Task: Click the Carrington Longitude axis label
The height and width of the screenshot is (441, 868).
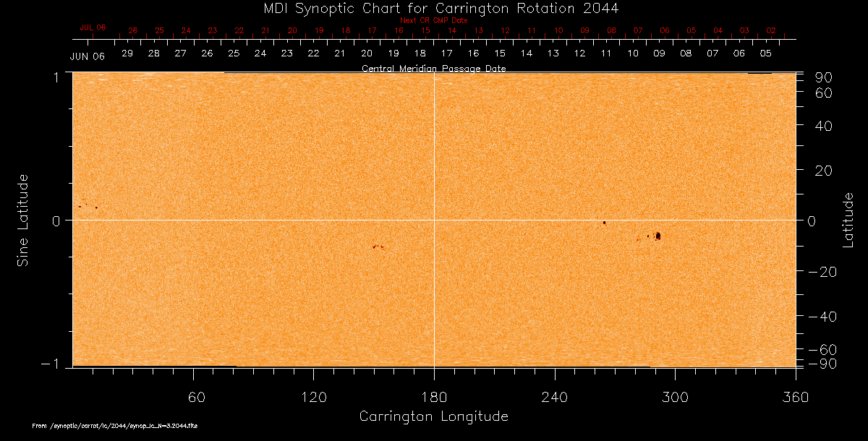Action: 433,416
